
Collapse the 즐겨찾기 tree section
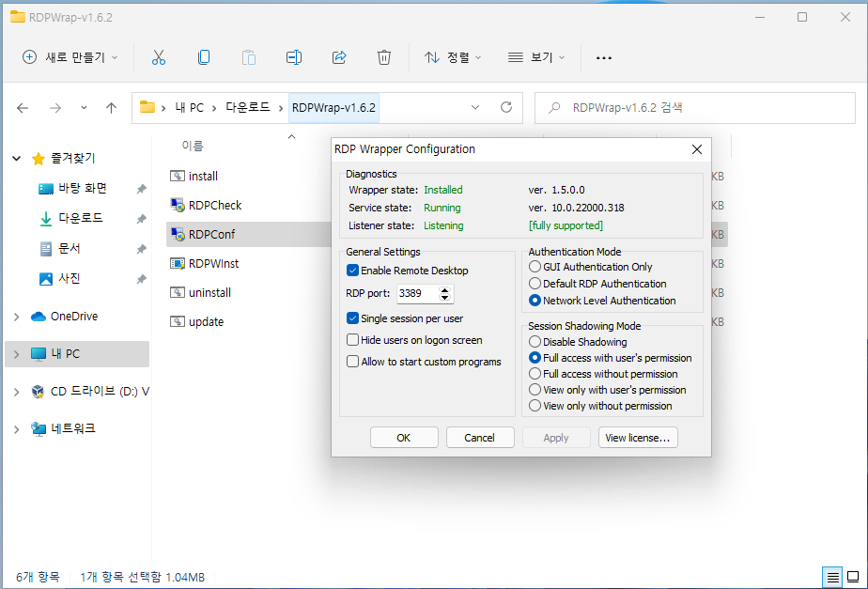click(17, 159)
